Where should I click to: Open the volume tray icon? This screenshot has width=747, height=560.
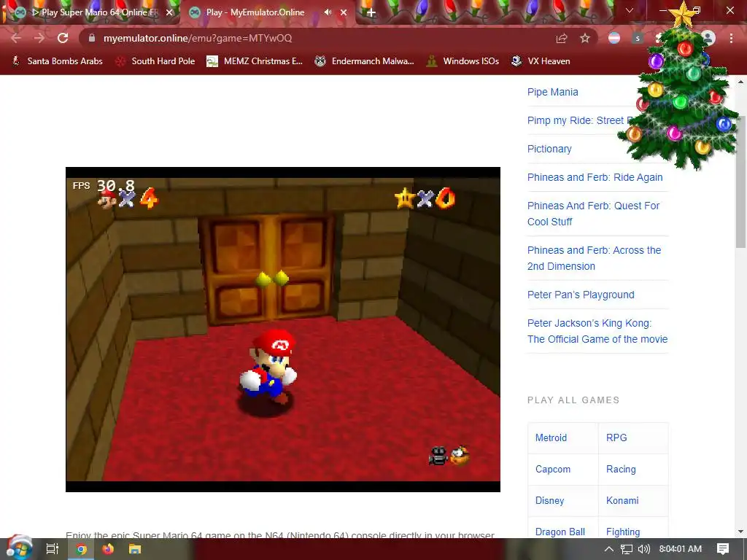coord(644,549)
